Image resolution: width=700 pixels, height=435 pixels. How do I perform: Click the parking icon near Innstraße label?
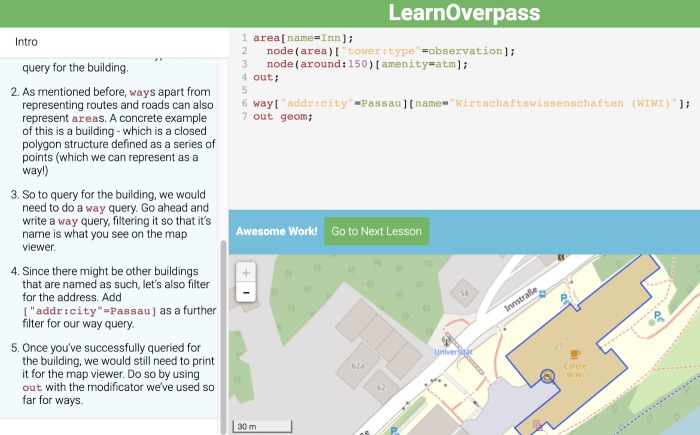point(563,299)
